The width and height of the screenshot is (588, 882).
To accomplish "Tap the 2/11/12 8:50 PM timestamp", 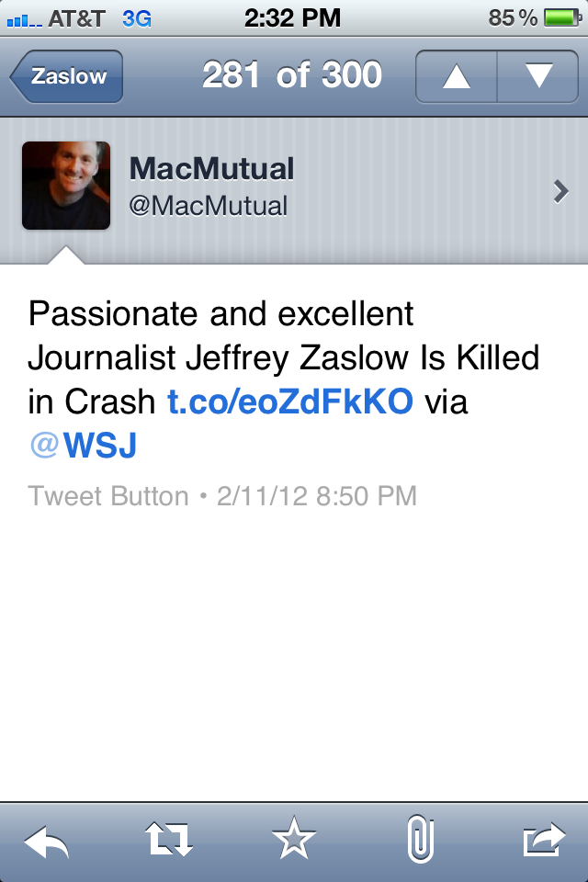I will coord(317,496).
